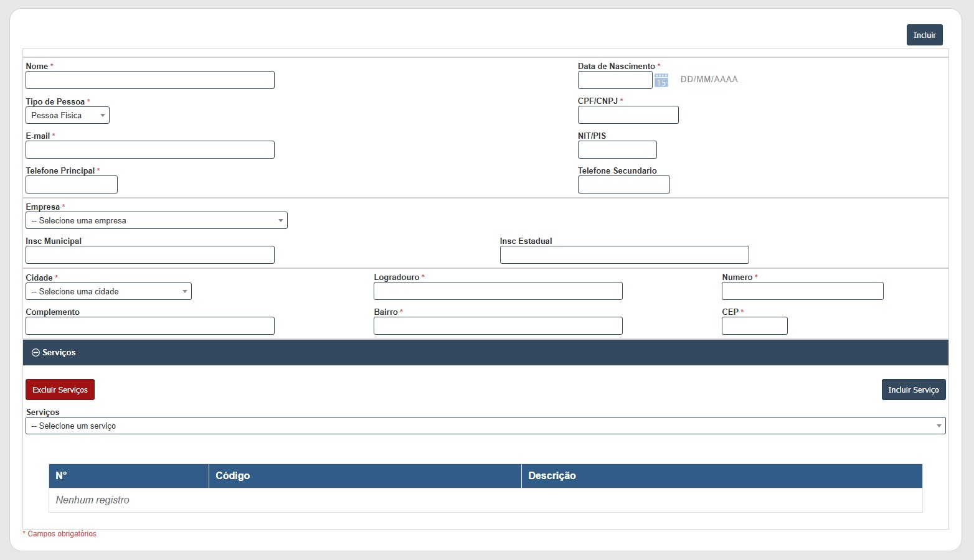The image size is (974, 560).
Task: Focus the CPF/CNPJ input field
Action: [628, 114]
